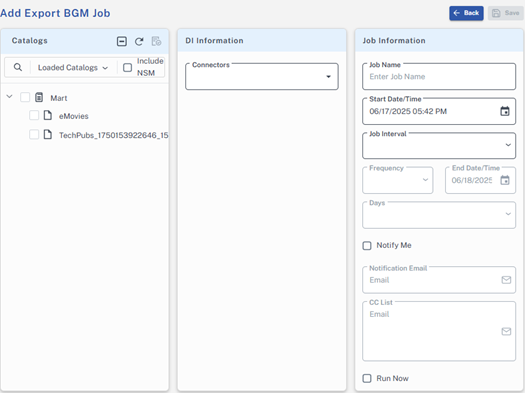Image resolution: width=525 pixels, height=393 pixels.
Task: Select the TechPubs model checkbox
Action: coord(34,135)
